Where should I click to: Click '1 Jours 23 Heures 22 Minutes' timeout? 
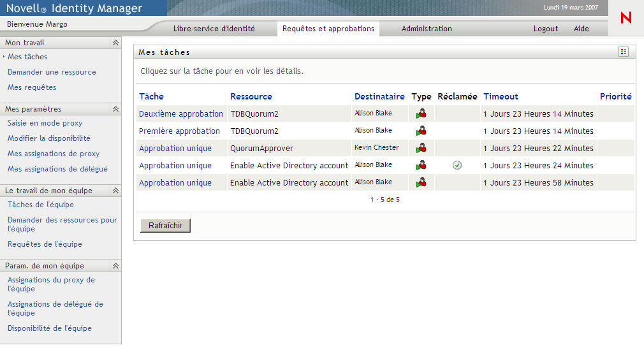[x=538, y=149]
